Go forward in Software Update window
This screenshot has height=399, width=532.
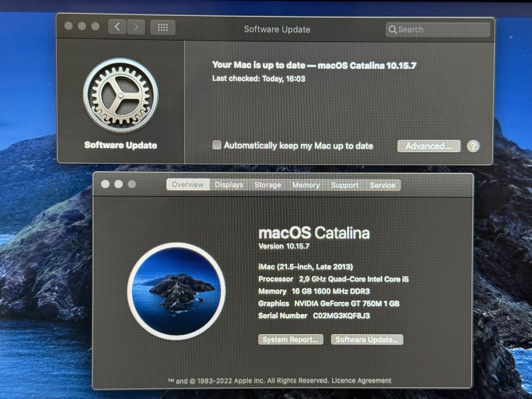[136, 27]
